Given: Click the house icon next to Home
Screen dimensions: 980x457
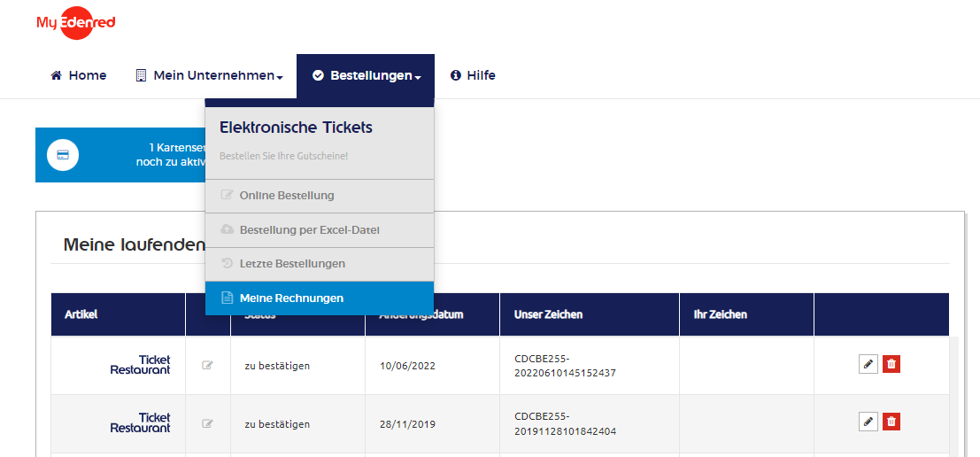Looking at the screenshot, I should 57,75.
